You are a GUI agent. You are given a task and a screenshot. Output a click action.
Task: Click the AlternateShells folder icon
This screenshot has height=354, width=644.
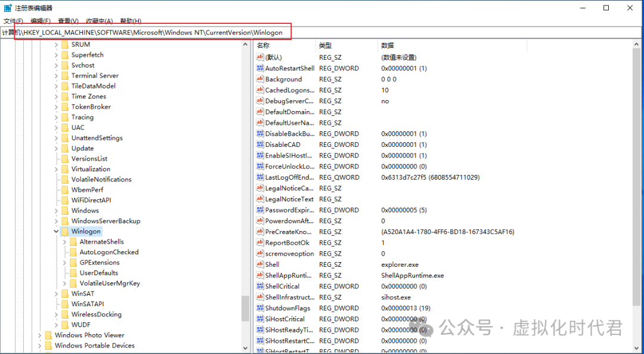tap(73, 242)
